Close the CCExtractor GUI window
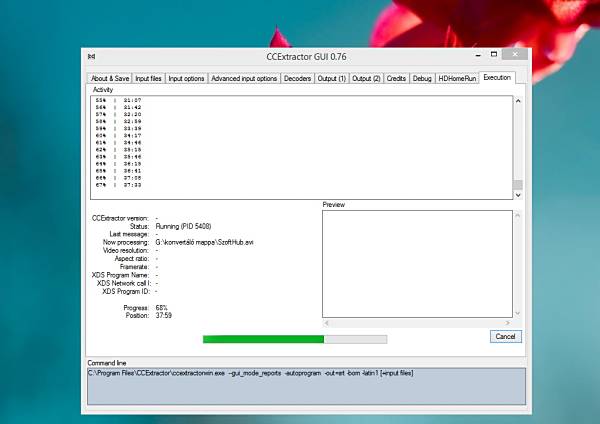 tap(515, 54)
